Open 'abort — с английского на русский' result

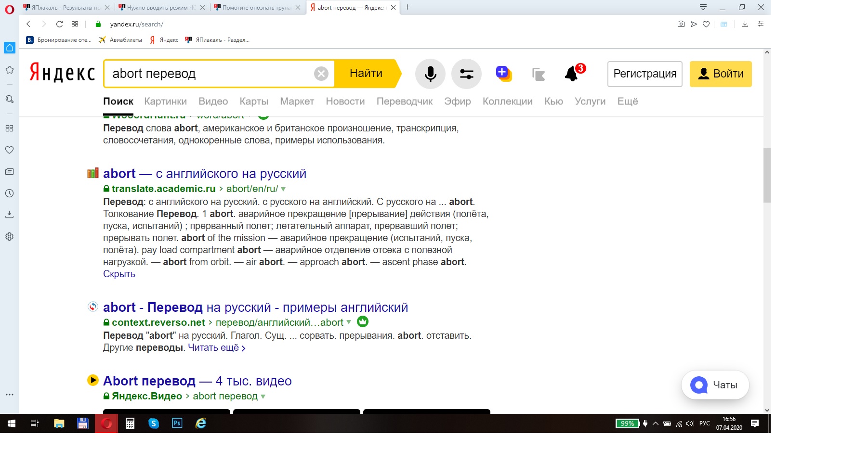pos(205,174)
